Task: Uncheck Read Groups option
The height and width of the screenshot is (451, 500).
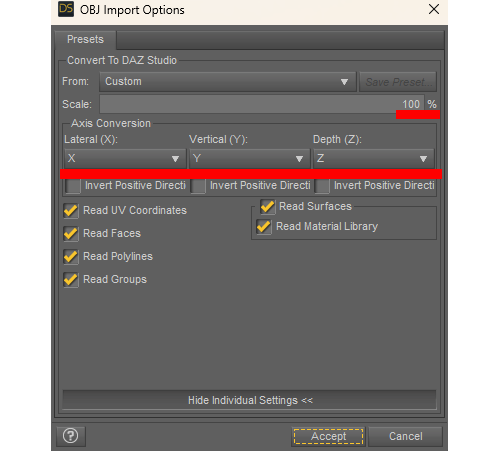Action: (x=71, y=280)
